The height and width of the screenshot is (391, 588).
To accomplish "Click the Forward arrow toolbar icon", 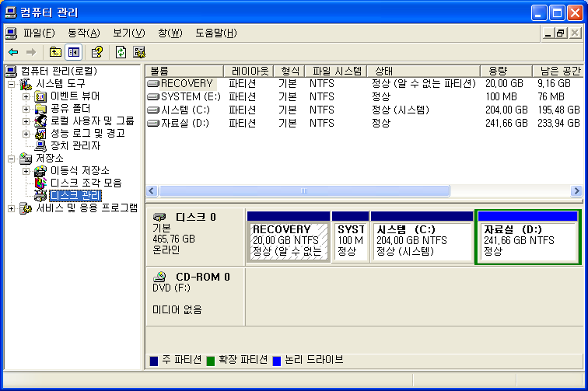I will [31, 52].
